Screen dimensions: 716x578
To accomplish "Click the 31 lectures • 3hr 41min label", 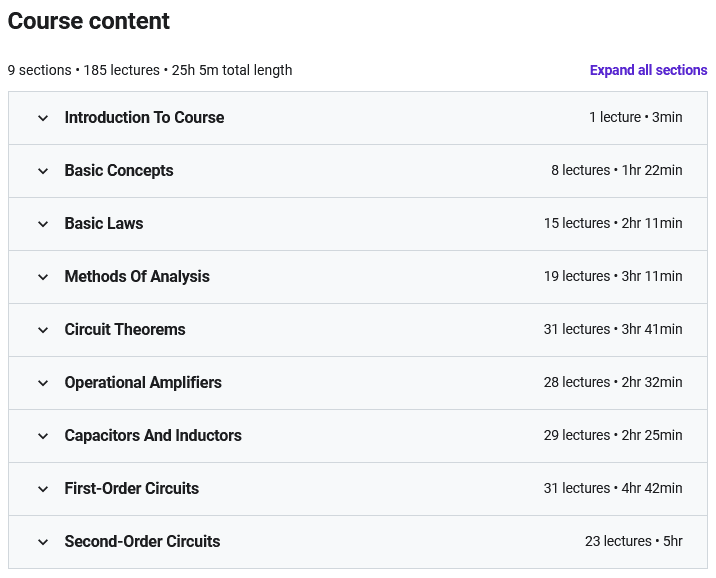I will click(x=613, y=330).
